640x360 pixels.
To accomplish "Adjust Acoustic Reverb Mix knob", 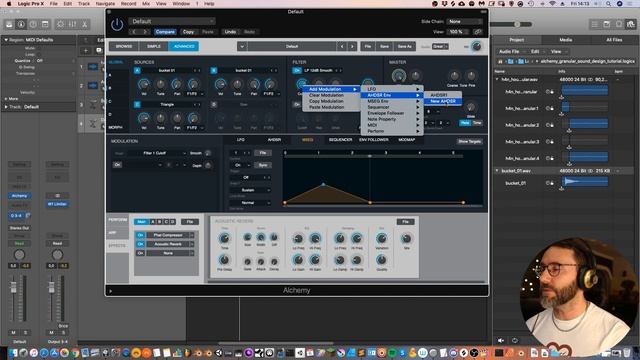I will pyautogui.click(x=406, y=238).
